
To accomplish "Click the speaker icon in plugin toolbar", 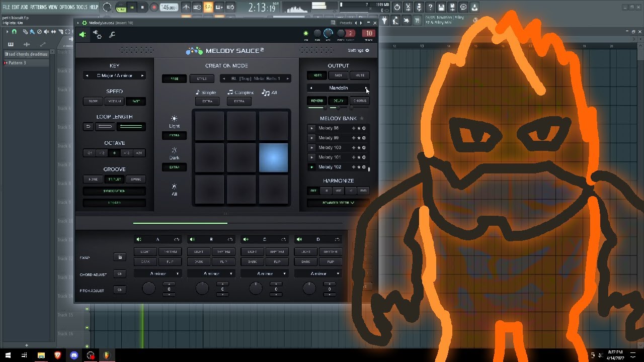I will click(83, 35).
